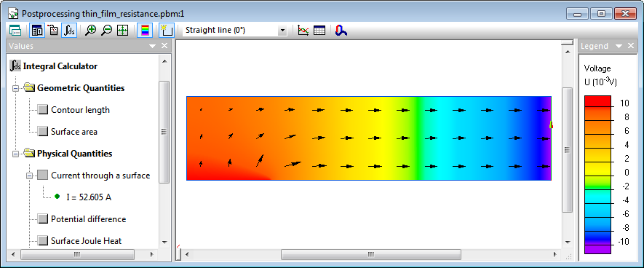Collapse the Physical Quantities folder
The image size is (644, 268).
point(16,154)
